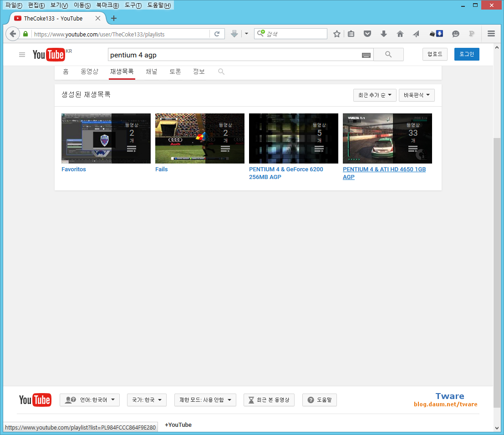Switch to the 채널 tab

(152, 72)
